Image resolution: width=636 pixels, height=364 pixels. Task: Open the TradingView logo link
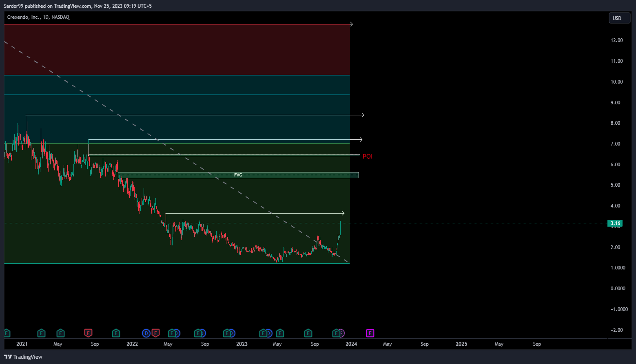(23, 357)
